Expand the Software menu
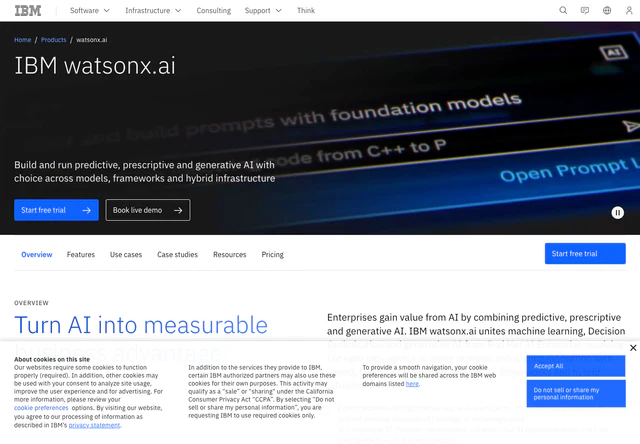The image size is (640, 444). click(89, 11)
